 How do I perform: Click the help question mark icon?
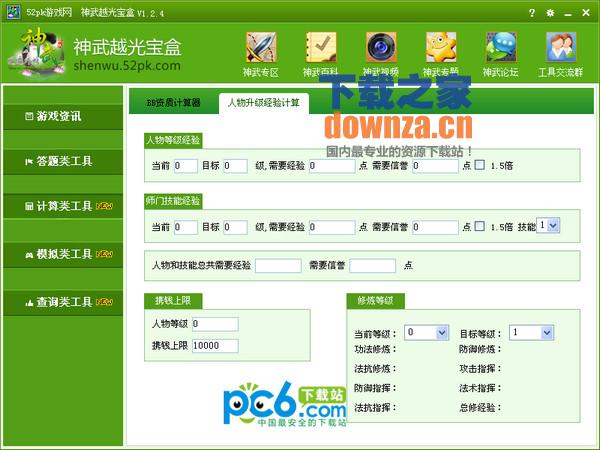coord(532,12)
